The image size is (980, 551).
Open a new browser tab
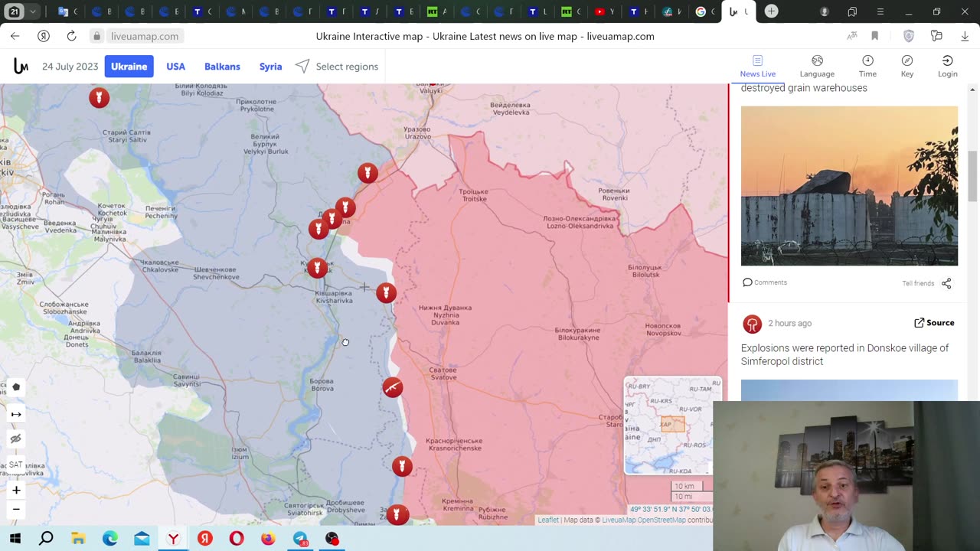(x=772, y=11)
